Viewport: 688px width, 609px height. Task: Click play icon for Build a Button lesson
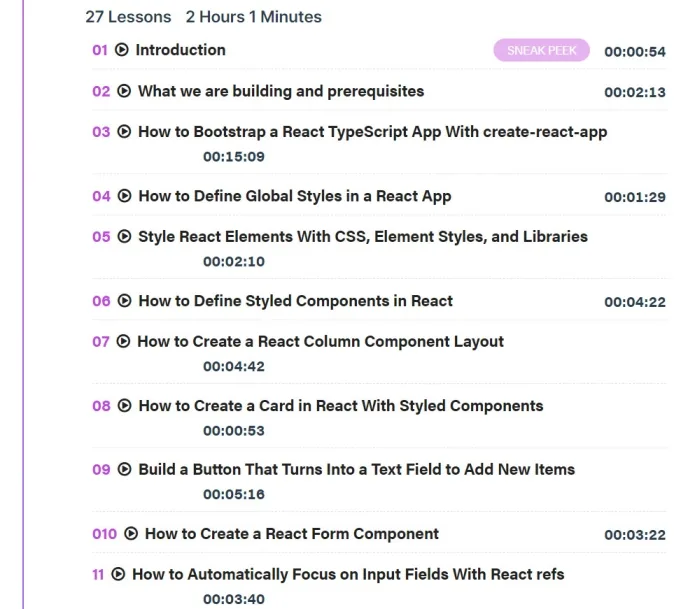pos(125,469)
